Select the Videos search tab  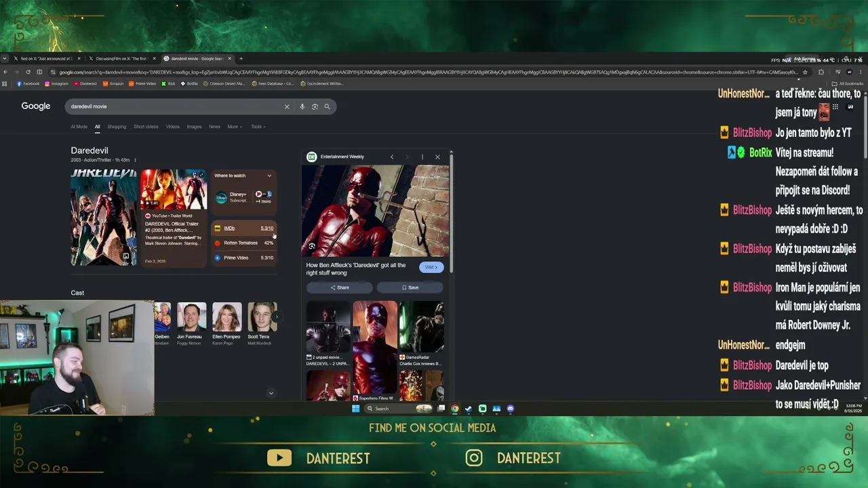point(173,127)
